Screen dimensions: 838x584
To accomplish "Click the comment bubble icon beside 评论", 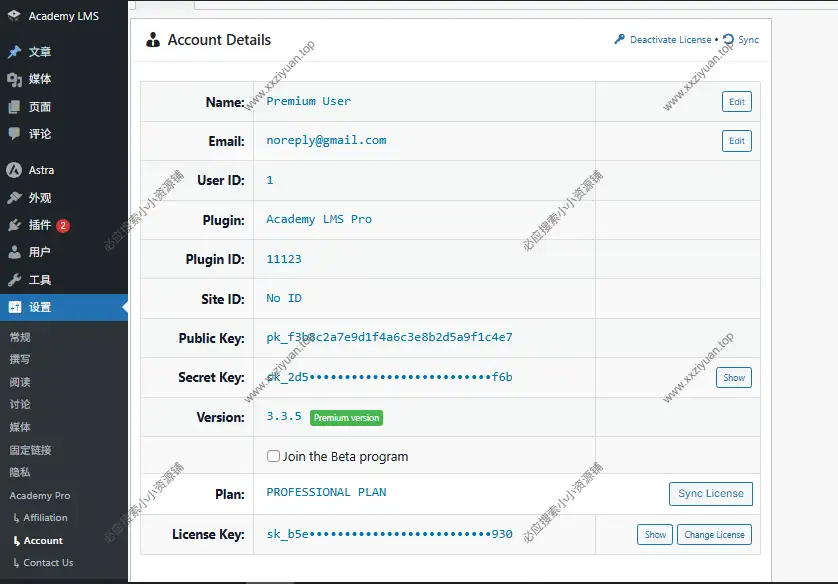I will pyautogui.click(x=14, y=134).
